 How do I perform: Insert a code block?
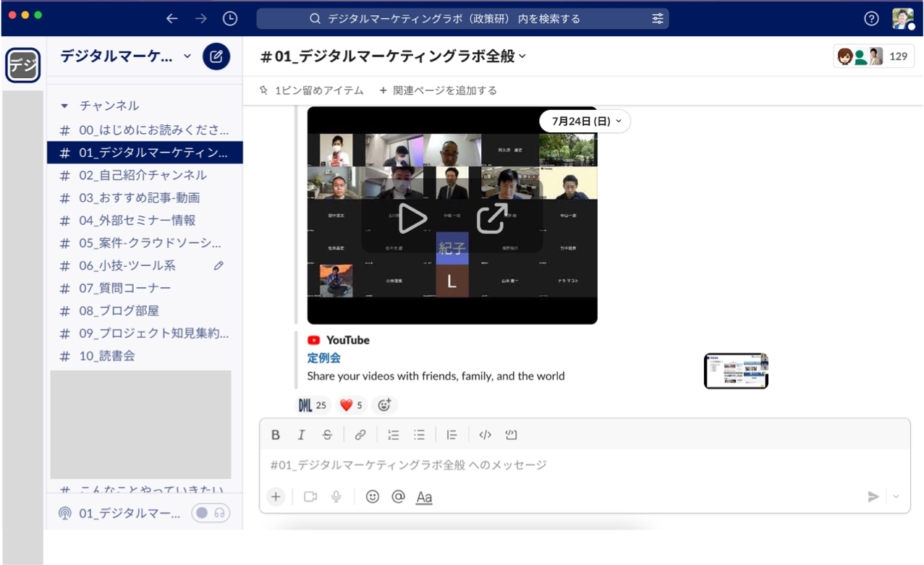pos(511,435)
